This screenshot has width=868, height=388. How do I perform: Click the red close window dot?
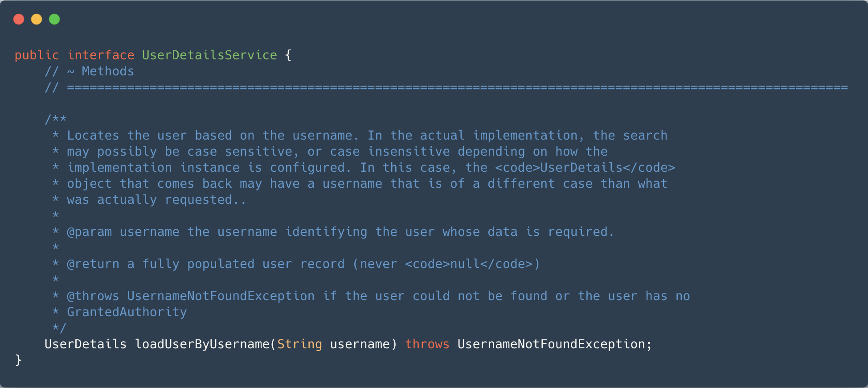(19, 19)
